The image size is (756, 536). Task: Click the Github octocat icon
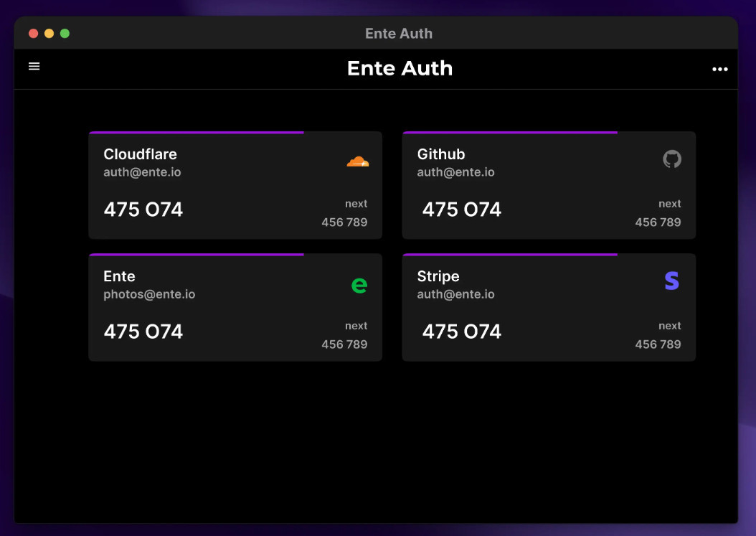click(671, 159)
